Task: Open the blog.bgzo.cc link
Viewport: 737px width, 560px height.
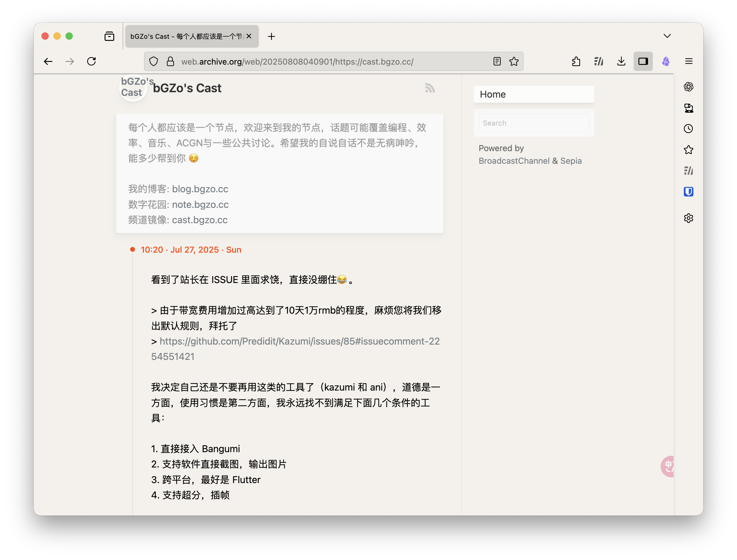Action: (x=200, y=189)
